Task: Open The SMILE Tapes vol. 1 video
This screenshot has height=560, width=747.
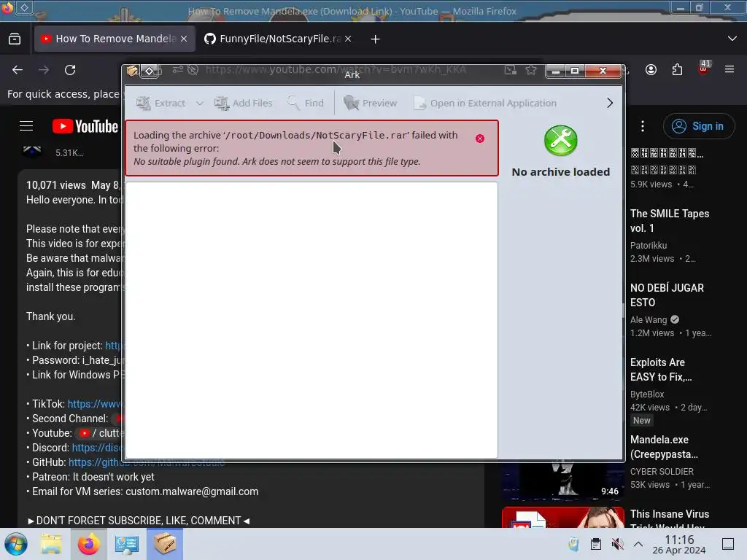Action: [x=670, y=221]
